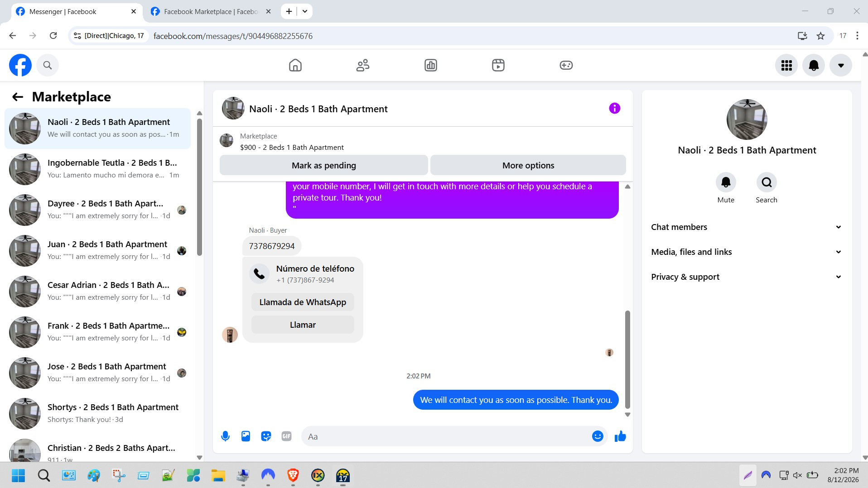The image size is (868, 488).
Task: Close the Facebook Marketplace tab
Action: (x=268, y=11)
